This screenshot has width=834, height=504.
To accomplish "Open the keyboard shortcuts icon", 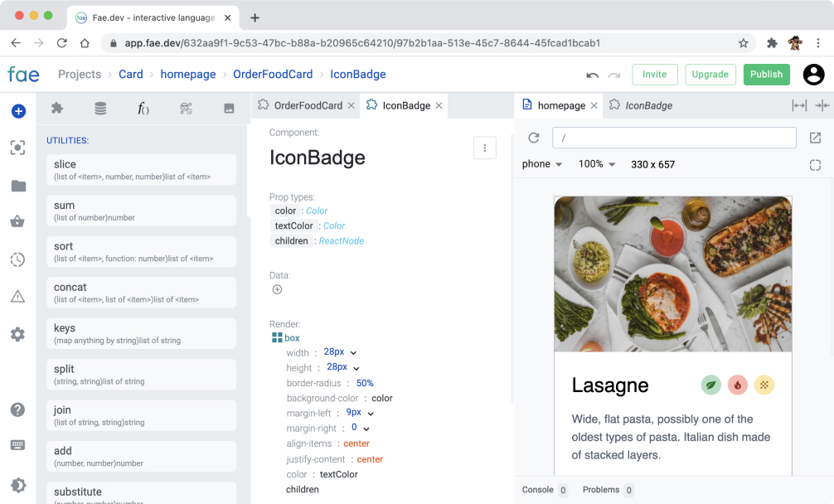I will tap(17, 445).
